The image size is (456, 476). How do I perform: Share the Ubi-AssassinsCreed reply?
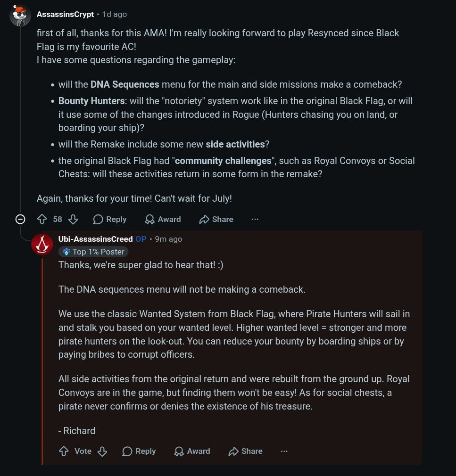click(x=246, y=451)
